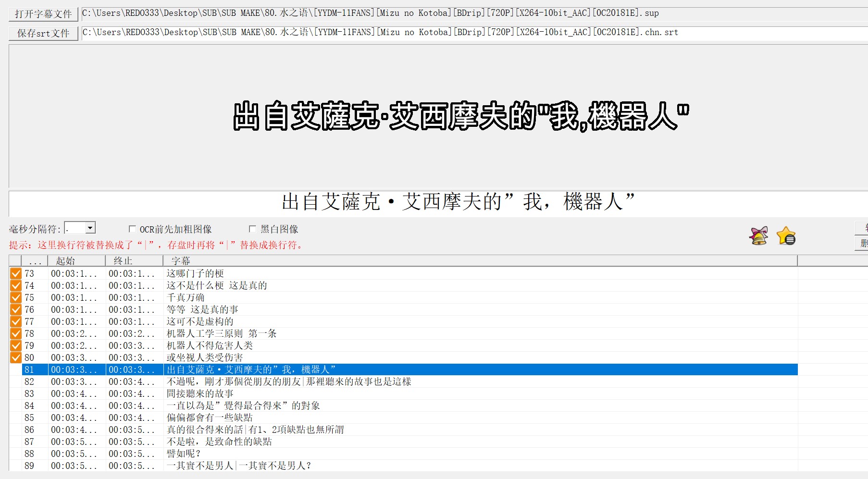Uncheck the checkbox for row 76
868x479 pixels.
pyautogui.click(x=16, y=309)
